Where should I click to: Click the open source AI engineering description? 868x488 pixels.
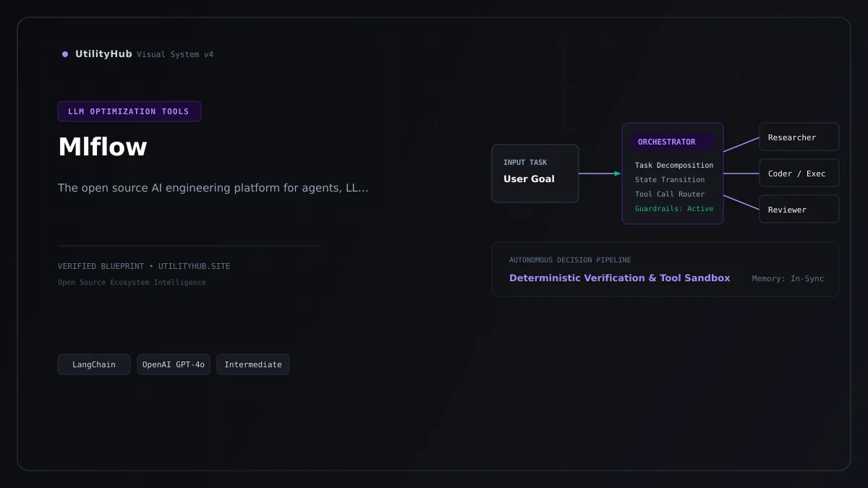[213, 188]
